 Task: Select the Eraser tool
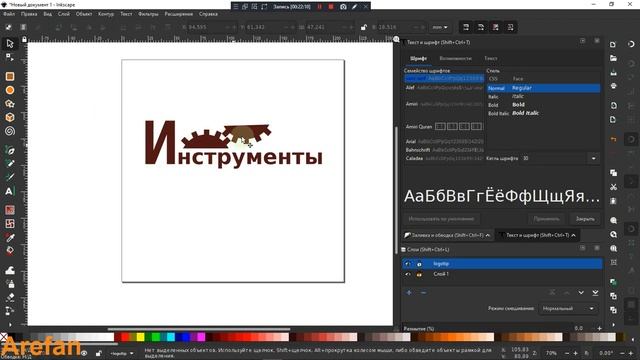[x=10, y=297]
